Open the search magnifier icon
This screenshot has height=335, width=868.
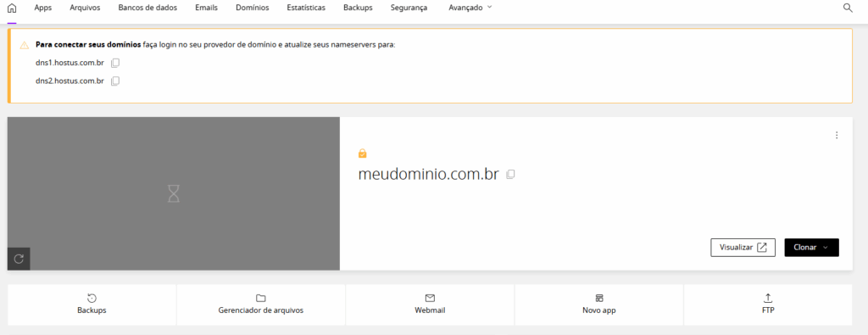848,8
